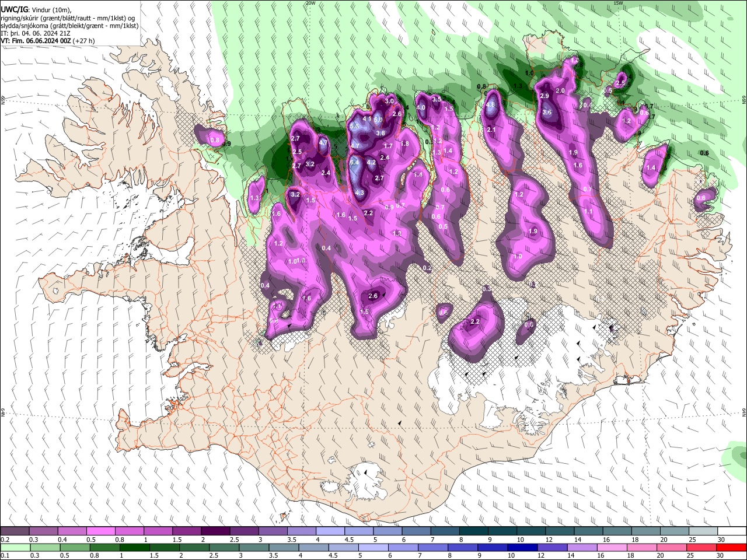Click the '15W' longitude label at the top edge
The image size is (747, 560).
click(x=618, y=3)
